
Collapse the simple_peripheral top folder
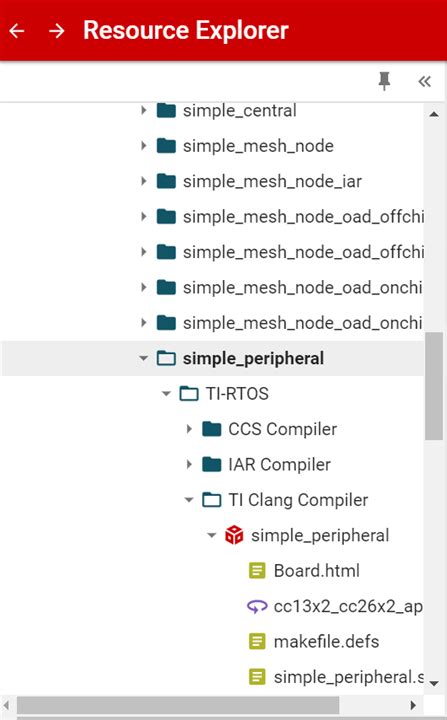coord(143,358)
